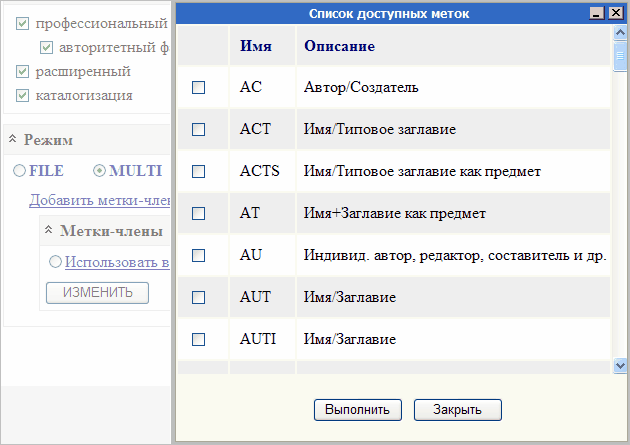Select the FILE mode radio button
630x445 pixels.
[x=20, y=171]
